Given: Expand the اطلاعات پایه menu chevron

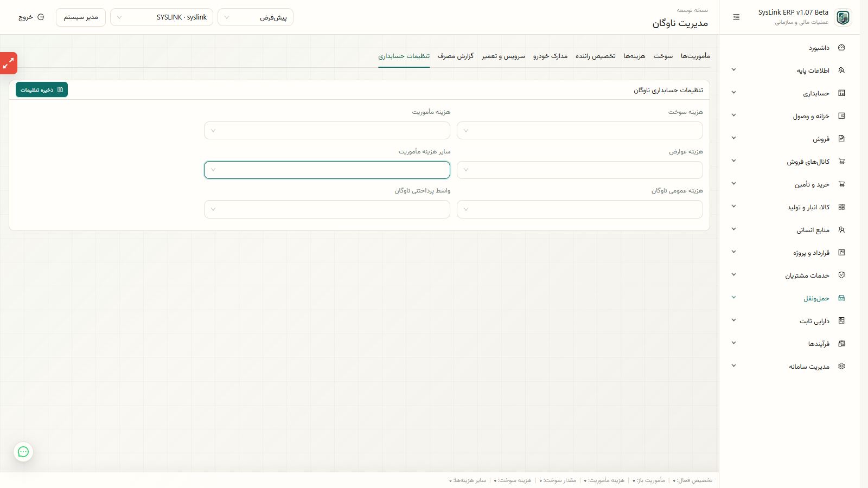Looking at the screenshot, I should (733, 70).
